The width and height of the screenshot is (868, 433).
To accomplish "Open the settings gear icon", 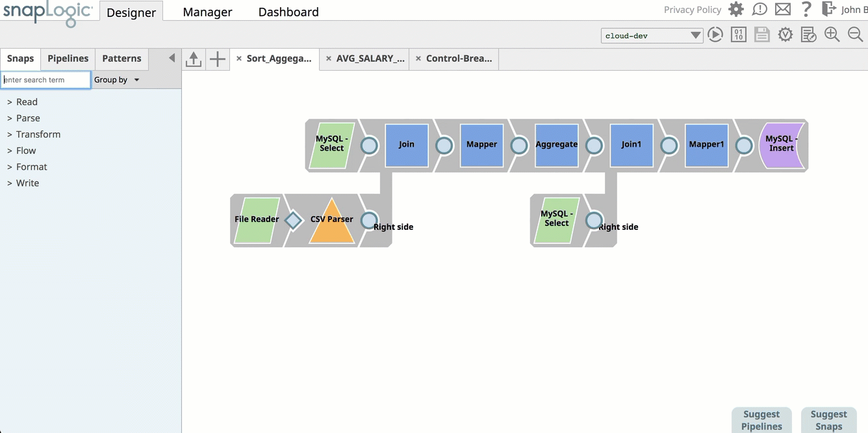I will (735, 10).
